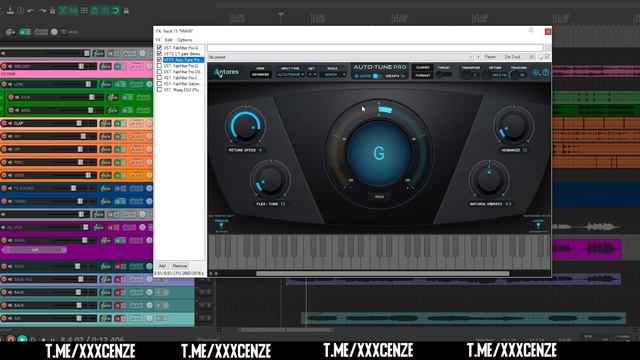This screenshot has width=640, height=360.
Task: Click the play button in transport bar
Action: click(x=22, y=339)
